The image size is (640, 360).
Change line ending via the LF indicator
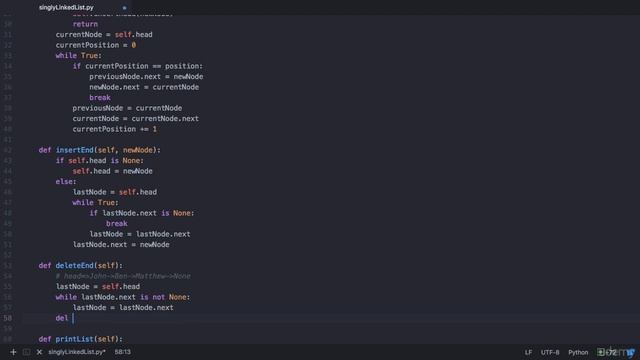528,352
